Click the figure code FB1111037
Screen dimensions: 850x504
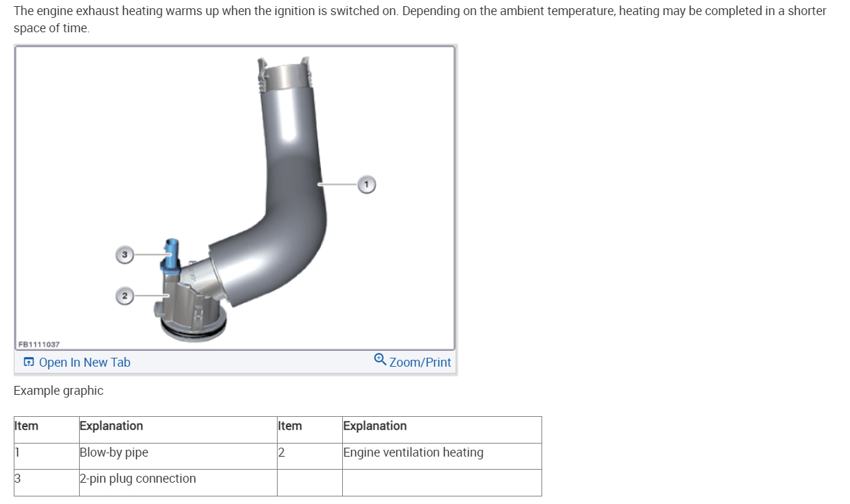click(x=38, y=344)
